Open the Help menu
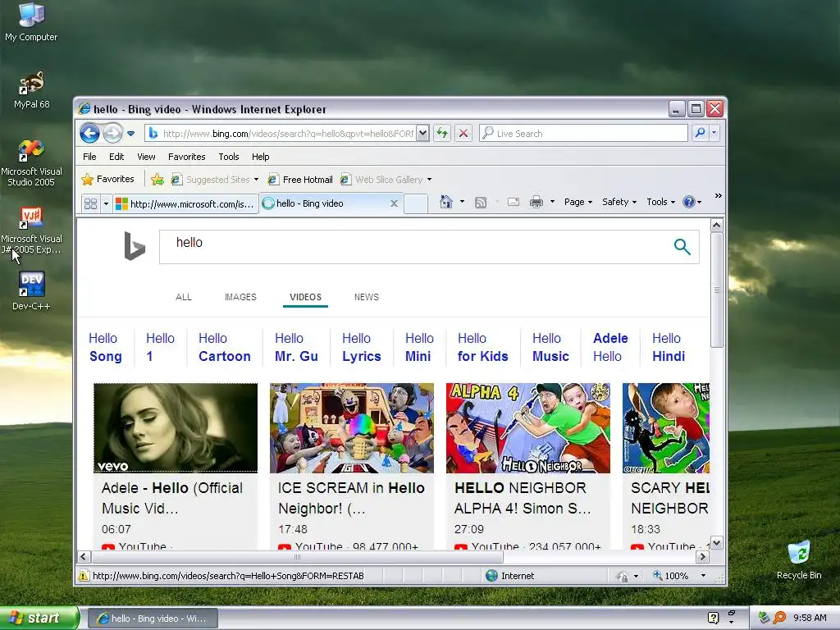This screenshot has height=630, width=840. pyautogui.click(x=260, y=157)
